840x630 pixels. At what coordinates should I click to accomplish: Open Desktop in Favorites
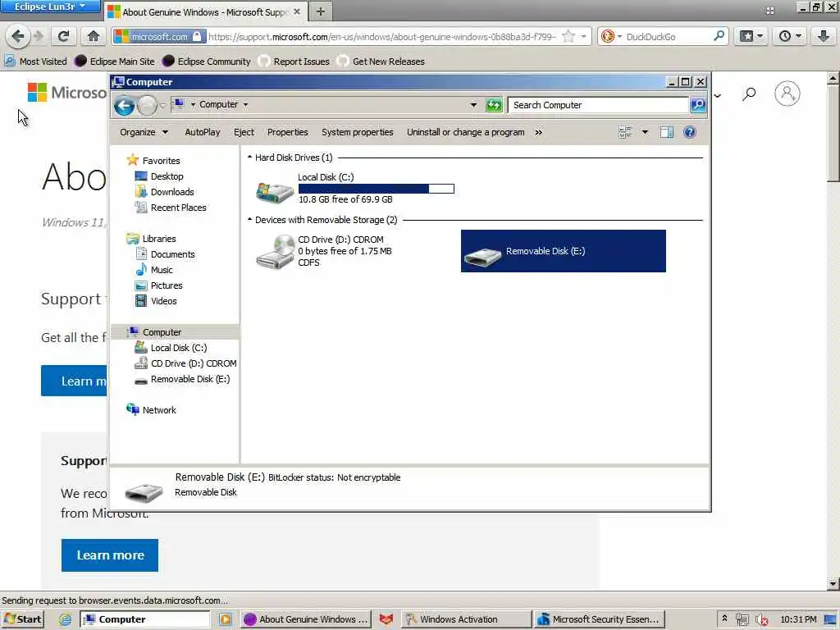[x=167, y=176]
